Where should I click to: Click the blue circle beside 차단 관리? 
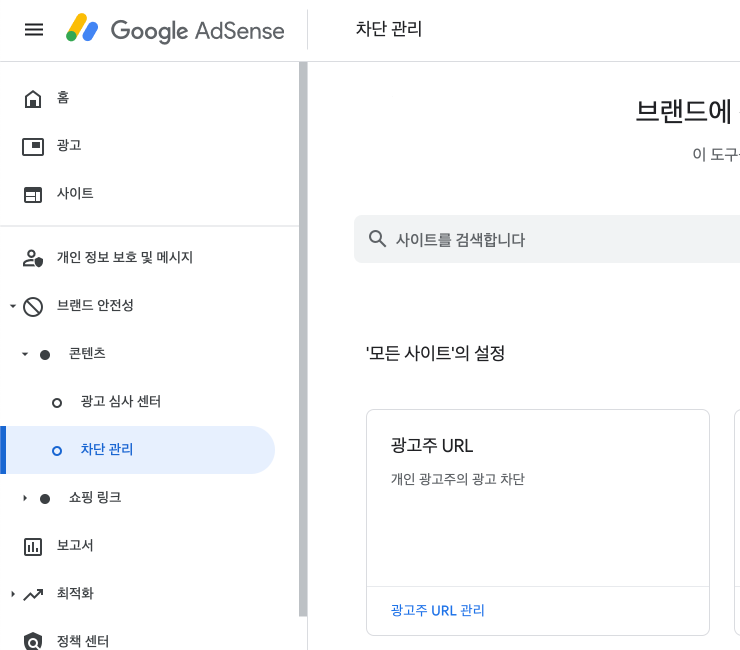pos(57,451)
